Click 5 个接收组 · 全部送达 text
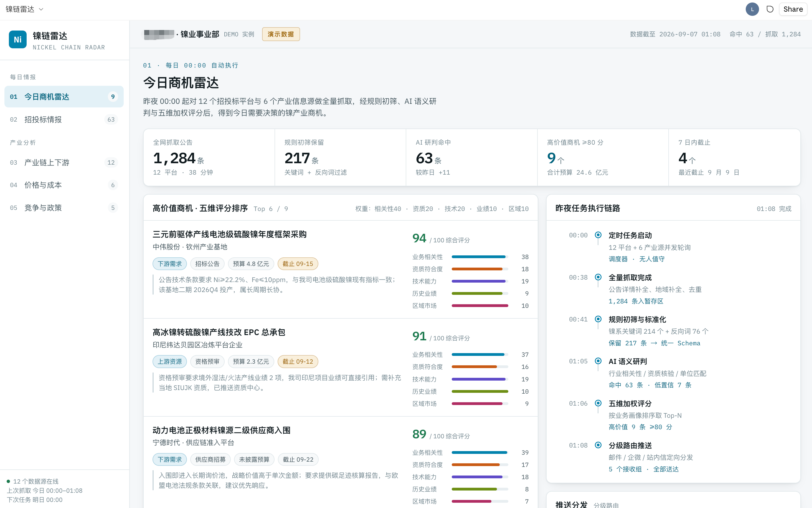The height and width of the screenshot is (508, 812). pos(644,469)
